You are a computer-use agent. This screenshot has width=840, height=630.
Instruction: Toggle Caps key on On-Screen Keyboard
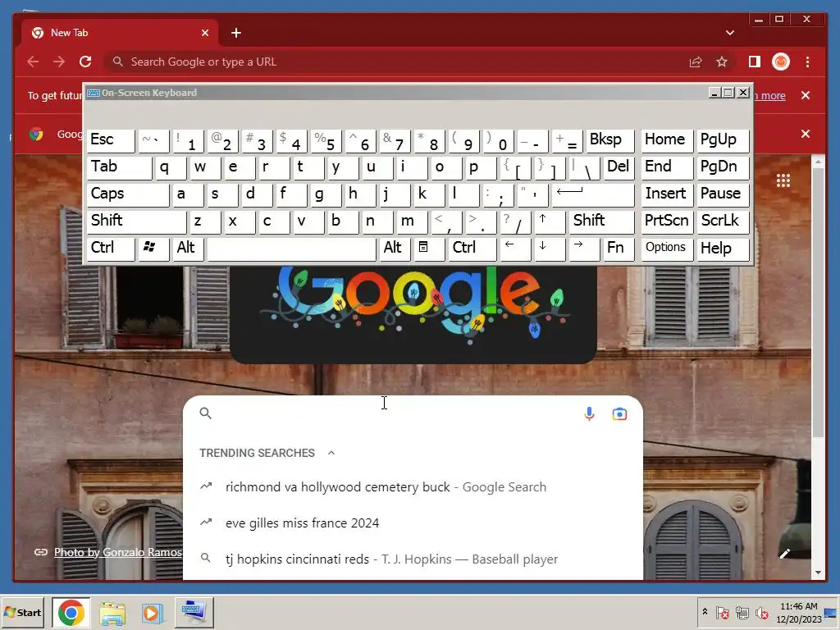pyautogui.click(x=127, y=194)
